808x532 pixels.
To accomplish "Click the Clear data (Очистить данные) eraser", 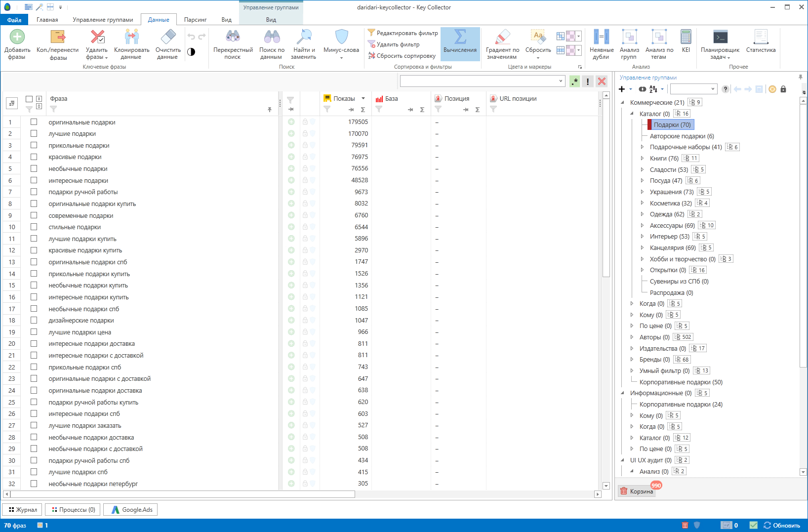I will pos(168,38).
